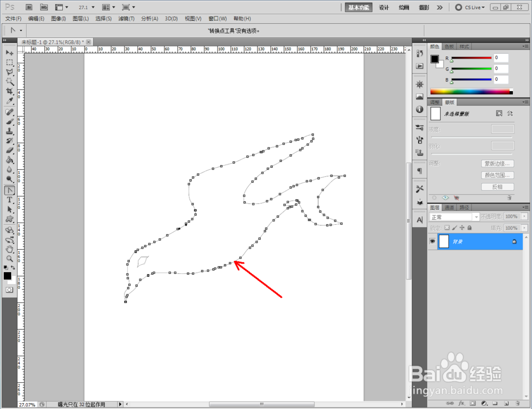Switch to the 路径 tab
Viewport: 532px width, 409px height.
(x=464, y=207)
